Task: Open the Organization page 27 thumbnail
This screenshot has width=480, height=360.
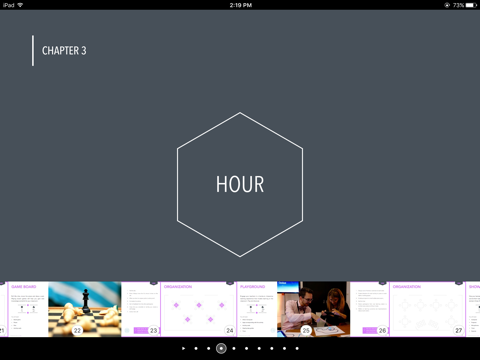Action: (427, 309)
